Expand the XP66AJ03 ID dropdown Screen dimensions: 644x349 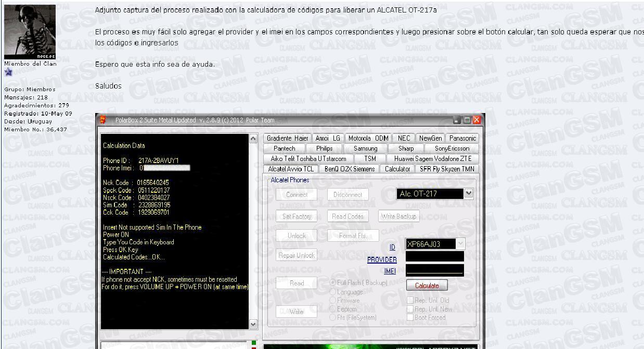point(460,244)
